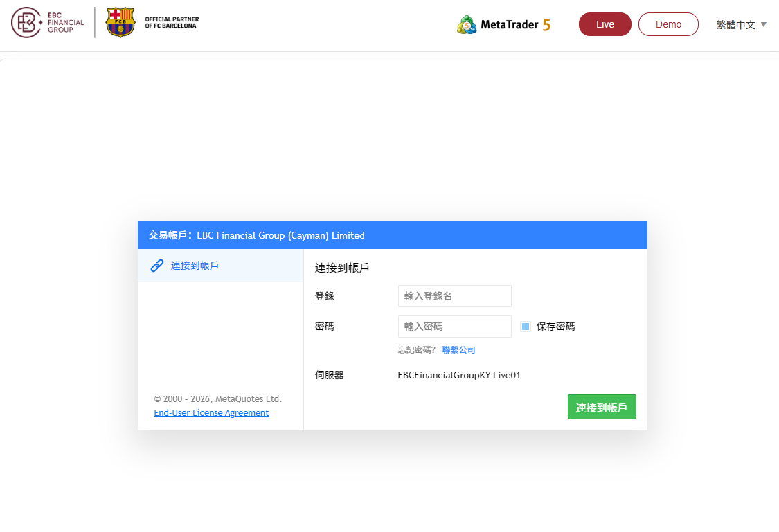Open the 繁體中文 language dropdown
The width and height of the screenshot is (779, 532).
coord(736,23)
